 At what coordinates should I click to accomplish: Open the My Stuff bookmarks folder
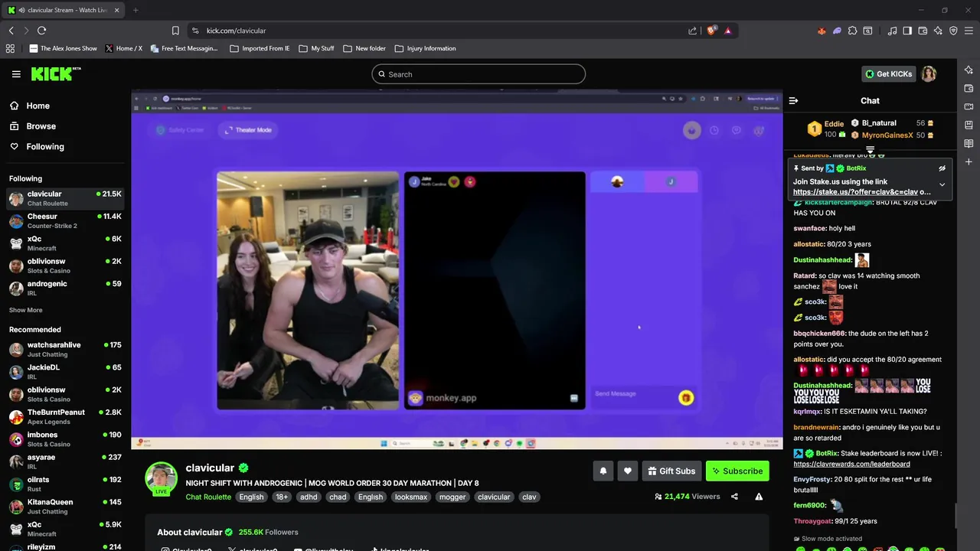[x=316, y=48]
